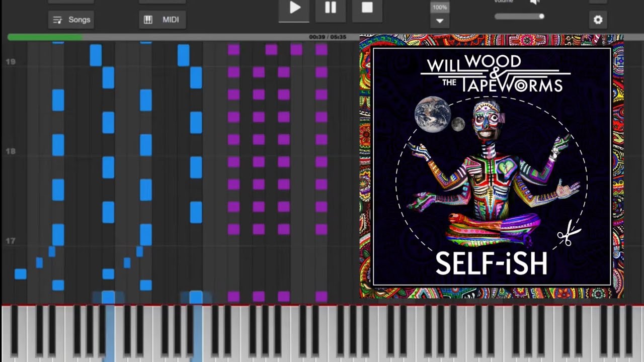Mute audio via speaker icon
Image resolution: width=644 pixels, height=362 pixels.
534,2
